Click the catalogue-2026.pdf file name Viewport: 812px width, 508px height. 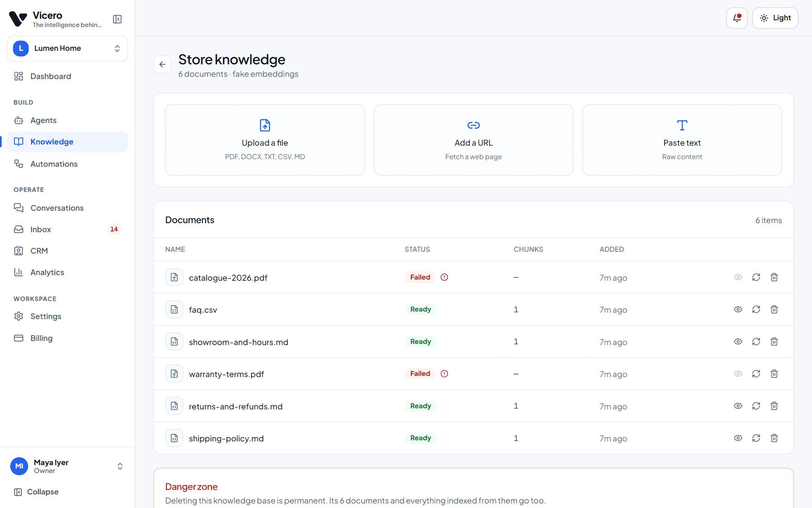tap(228, 278)
